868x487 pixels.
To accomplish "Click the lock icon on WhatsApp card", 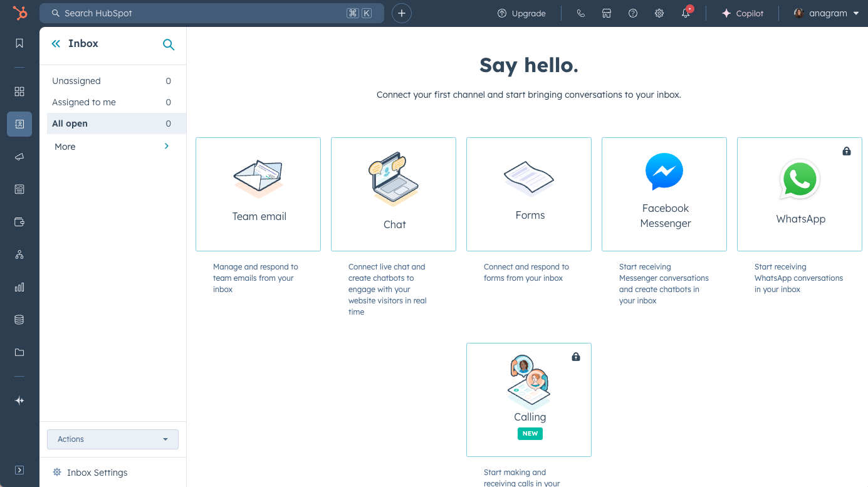I will [847, 151].
